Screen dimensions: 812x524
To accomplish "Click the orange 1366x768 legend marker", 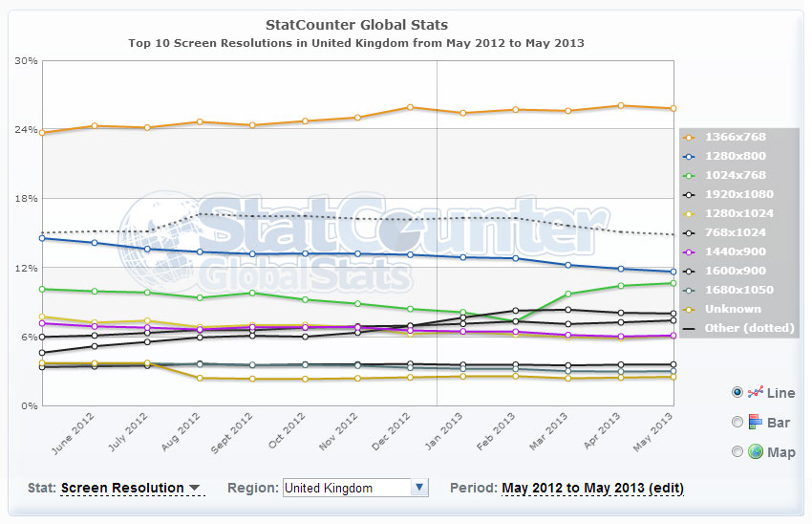I will click(x=689, y=138).
